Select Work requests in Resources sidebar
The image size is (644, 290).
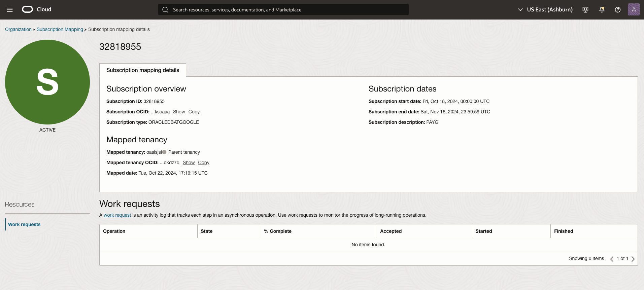tap(24, 224)
